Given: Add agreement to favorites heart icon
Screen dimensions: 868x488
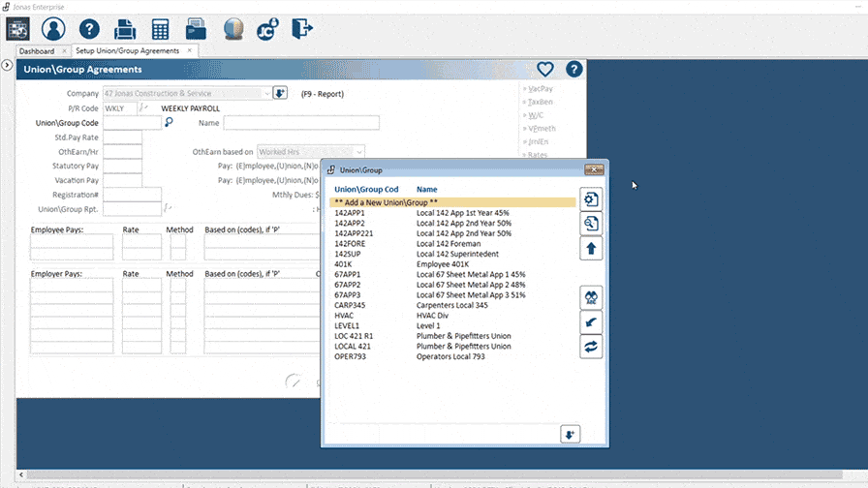Looking at the screenshot, I should point(545,69).
